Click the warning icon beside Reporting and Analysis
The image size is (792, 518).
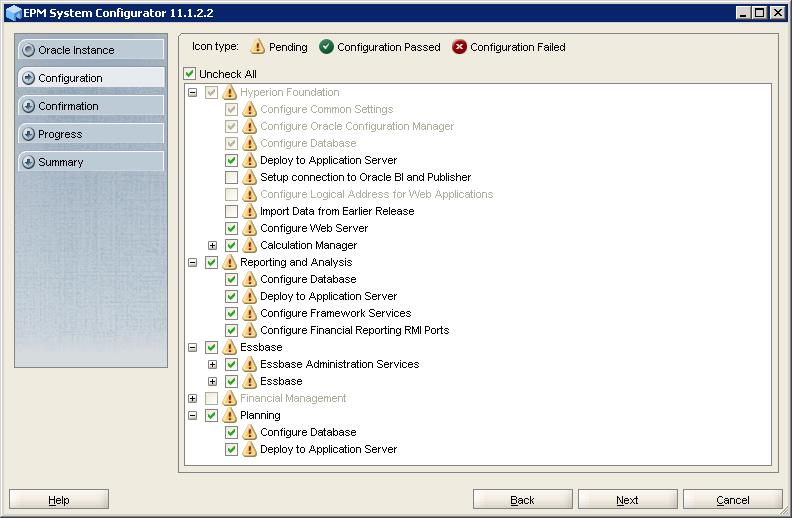click(229, 262)
